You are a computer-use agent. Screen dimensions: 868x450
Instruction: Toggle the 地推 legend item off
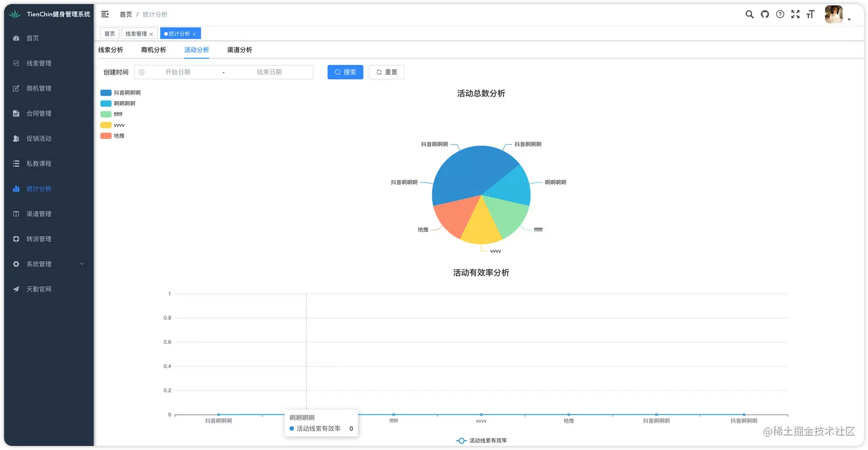tap(114, 135)
